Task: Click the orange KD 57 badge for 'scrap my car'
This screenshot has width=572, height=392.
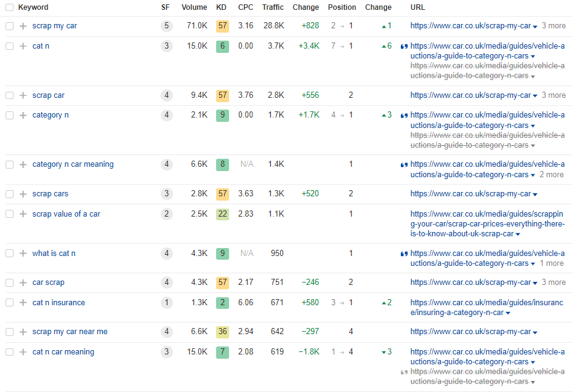Action: click(x=222, y=26)
